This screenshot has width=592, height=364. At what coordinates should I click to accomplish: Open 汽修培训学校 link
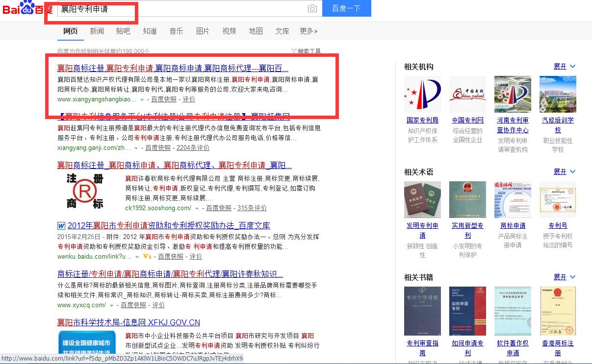(x=558, y=125)
